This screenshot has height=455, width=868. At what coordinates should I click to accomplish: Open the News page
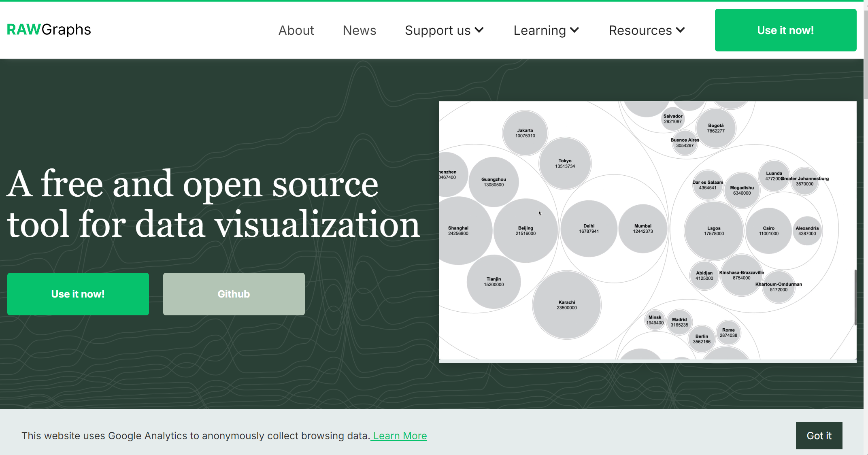(359, 30)
